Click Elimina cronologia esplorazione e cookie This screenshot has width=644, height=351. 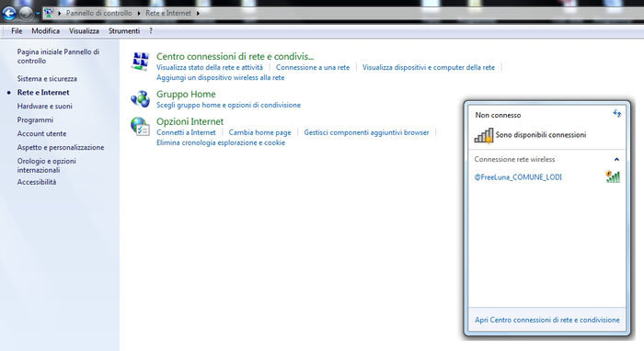tap(221, 142)
